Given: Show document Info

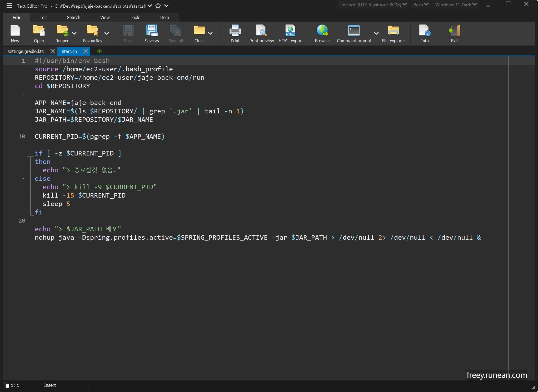Looking at the screenshot, I should [425, 33].
